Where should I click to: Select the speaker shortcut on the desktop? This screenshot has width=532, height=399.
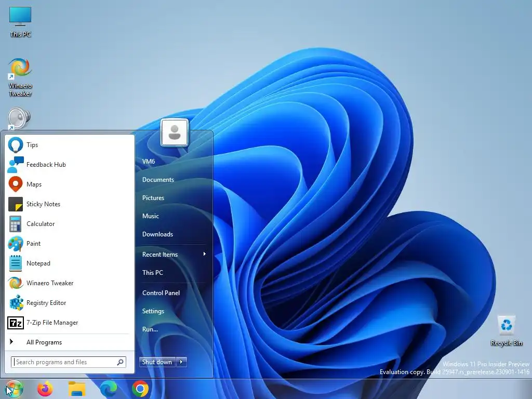coord(19,119)
